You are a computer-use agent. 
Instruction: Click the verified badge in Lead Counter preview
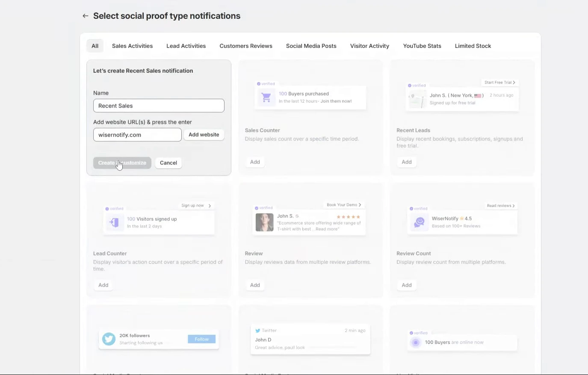pyautogui.click(x=114, y=208)
